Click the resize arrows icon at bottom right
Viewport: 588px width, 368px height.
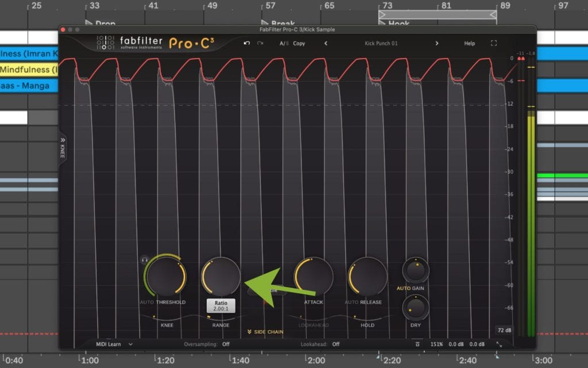499,344
